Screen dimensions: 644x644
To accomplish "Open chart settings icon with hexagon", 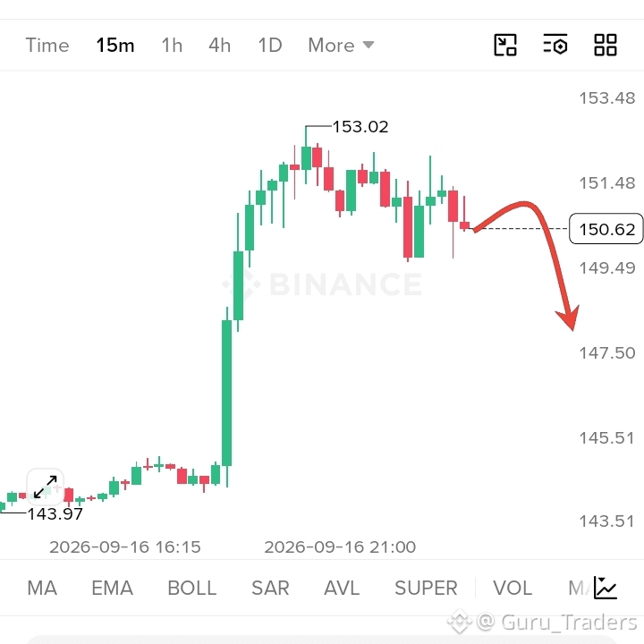I will 555,45.
